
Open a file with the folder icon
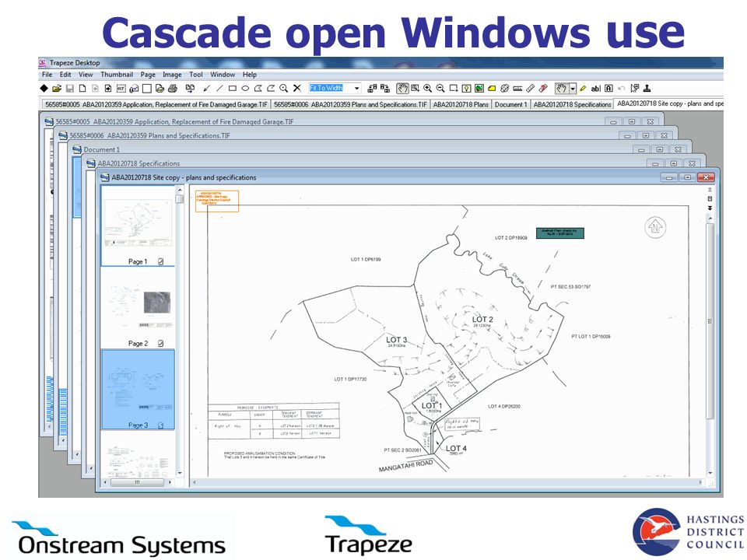(x=57, y=88)
